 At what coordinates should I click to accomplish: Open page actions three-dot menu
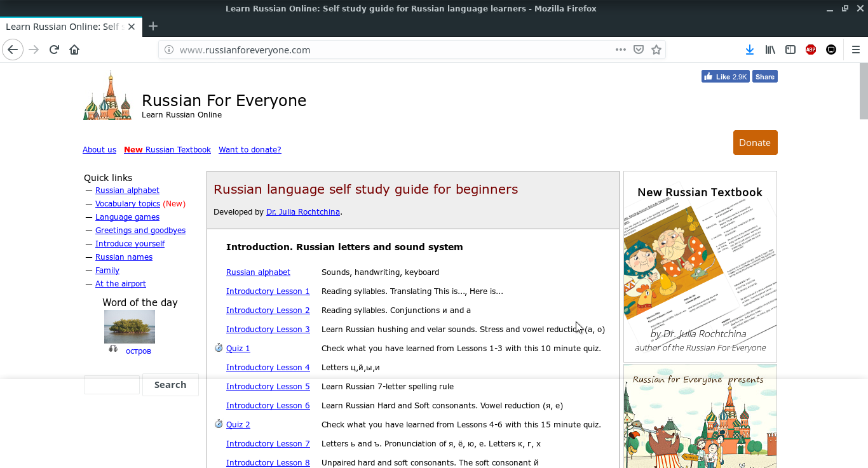tap(621, 50)
